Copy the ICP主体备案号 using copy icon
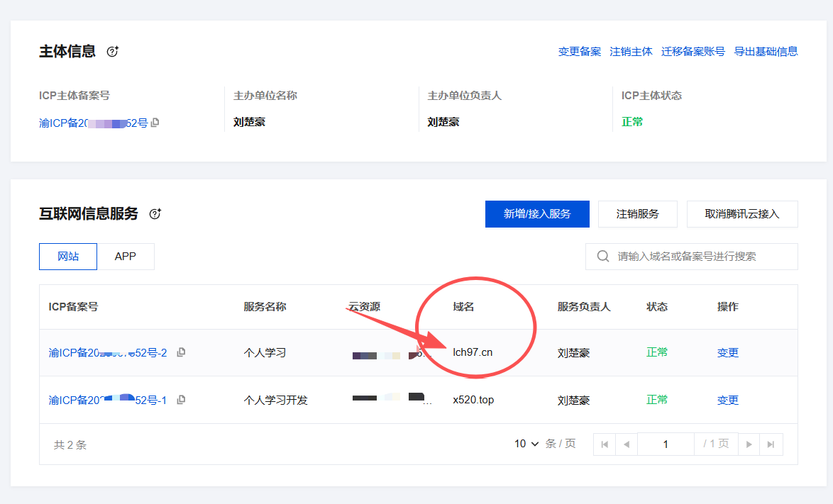 pyautogui.click(x=155, y=123)
